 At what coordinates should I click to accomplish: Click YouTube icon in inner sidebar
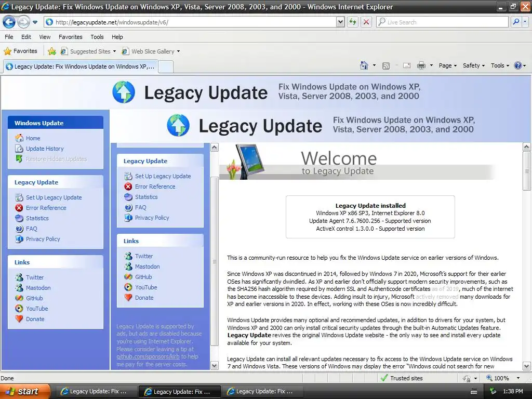(128, 287)
